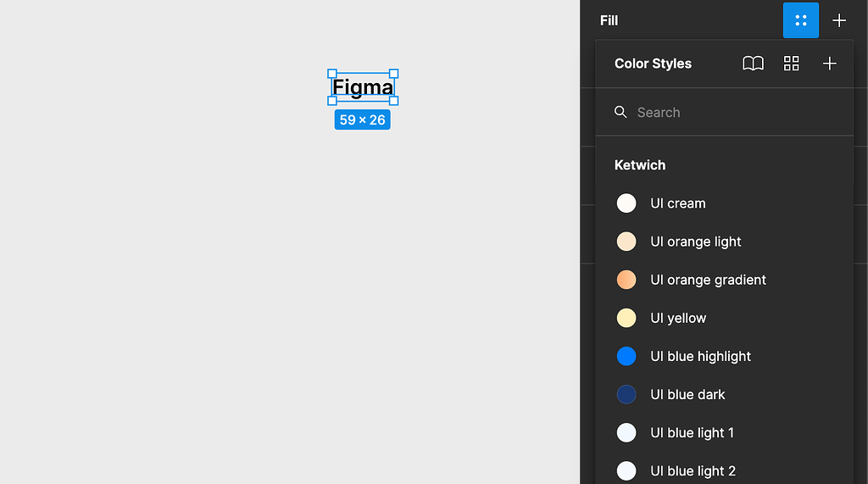Open the library book icon
Screen dimensions: 868x484
(753, 64)
